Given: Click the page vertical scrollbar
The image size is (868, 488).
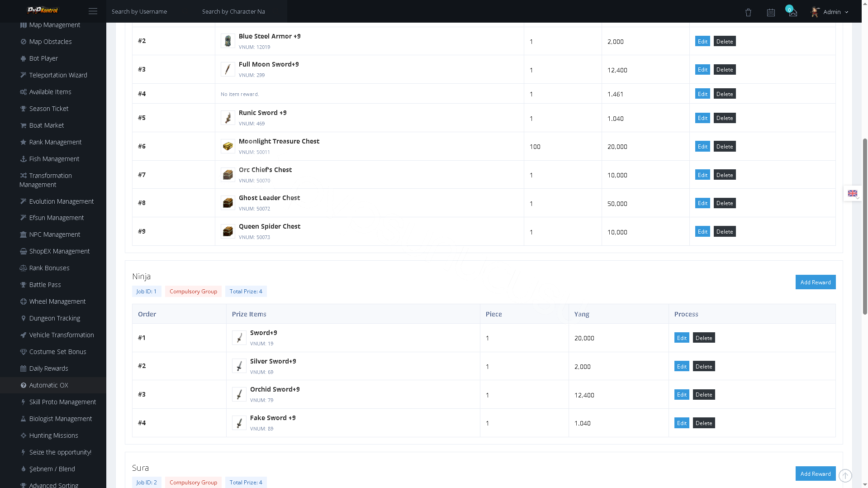Looking at the screenshot, I should tap(865, 226).
